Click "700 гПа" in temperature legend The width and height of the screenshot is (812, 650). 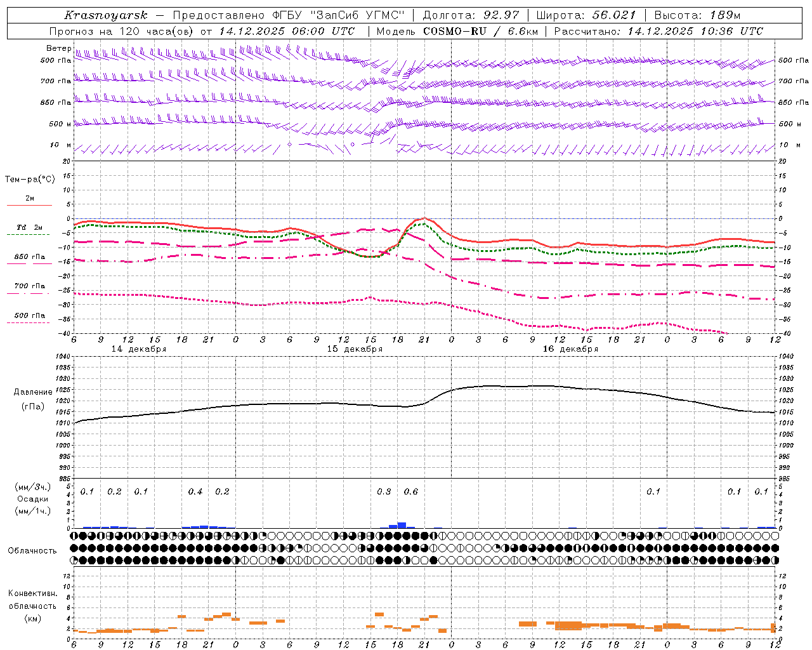tap(30, 286)
